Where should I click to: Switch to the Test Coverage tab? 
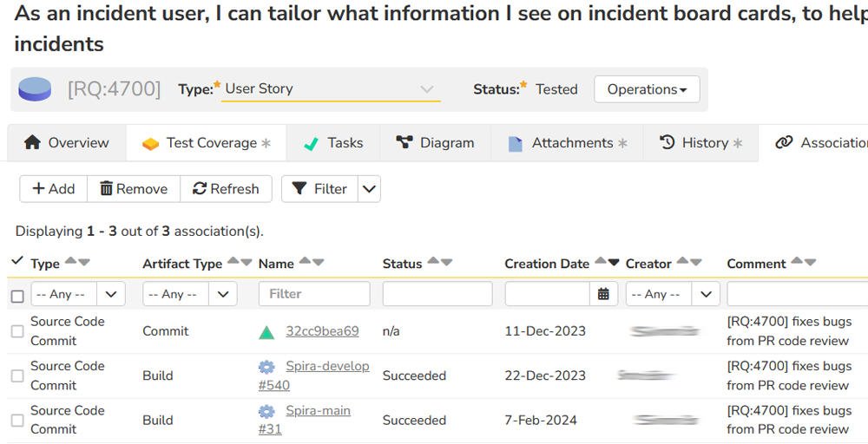(x=207, y=143)
